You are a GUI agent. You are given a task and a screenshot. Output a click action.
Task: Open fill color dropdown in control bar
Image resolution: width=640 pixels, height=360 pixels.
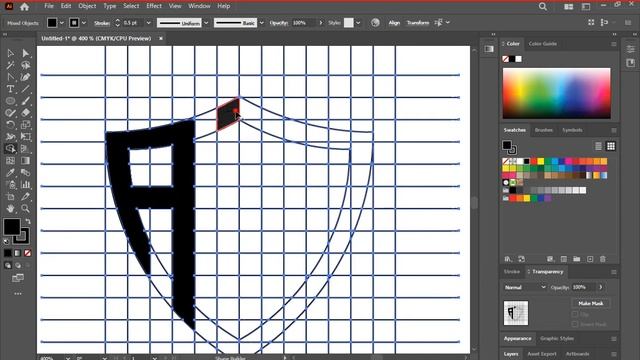tap(62, 23)
